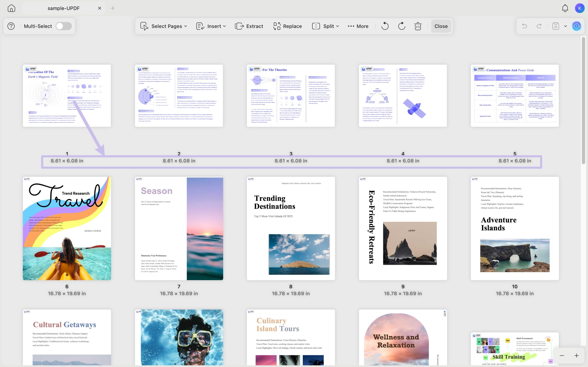The width and height of the screenshot is (588, 367).
Task: Click the Extract button
Action: (x=249, y=26)
